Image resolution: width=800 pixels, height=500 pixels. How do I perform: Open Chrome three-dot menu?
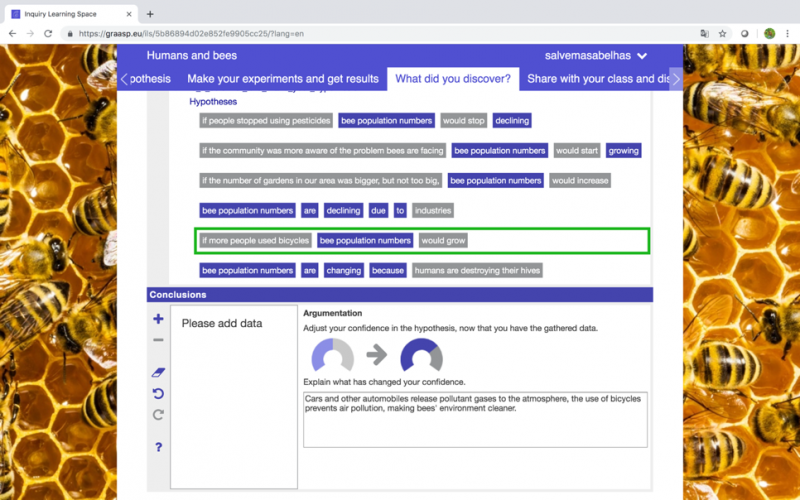pyautogui.click(x=787, y=34)
